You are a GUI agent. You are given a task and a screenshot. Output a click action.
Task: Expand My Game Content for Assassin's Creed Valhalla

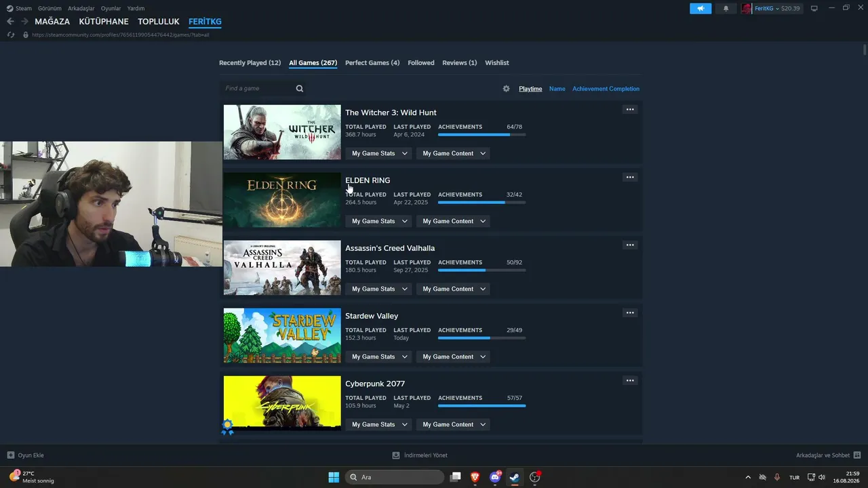pos(453,289)
